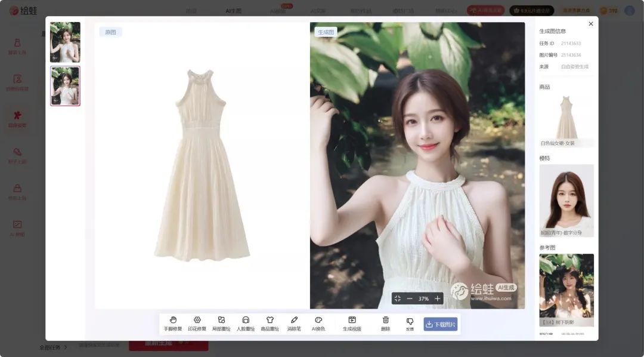Image resolution: width=644 pixels, height=357 pixels.
Task: Click the gold coin balance 310
Action: [x=609, y=11]
